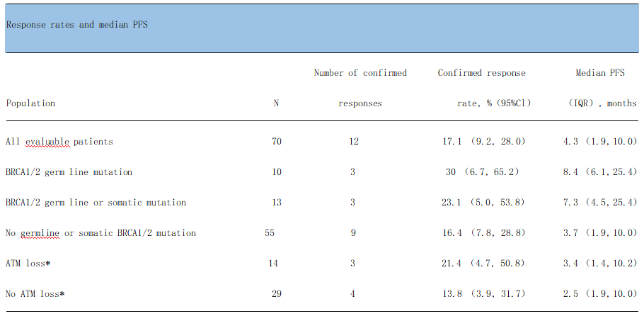Image resolution: width=644 pixels, height=316 pixels.
Task: Click the N value 70 cell
Action: tap(277, 142)
